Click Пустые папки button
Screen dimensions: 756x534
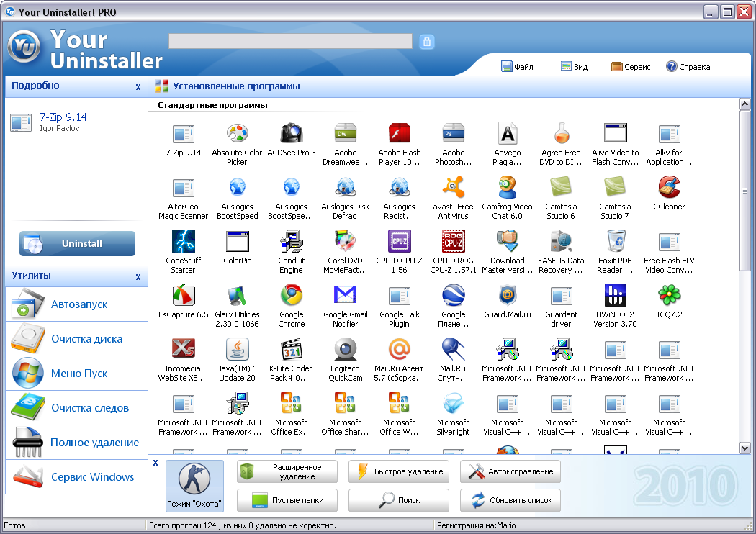[287, 500]
